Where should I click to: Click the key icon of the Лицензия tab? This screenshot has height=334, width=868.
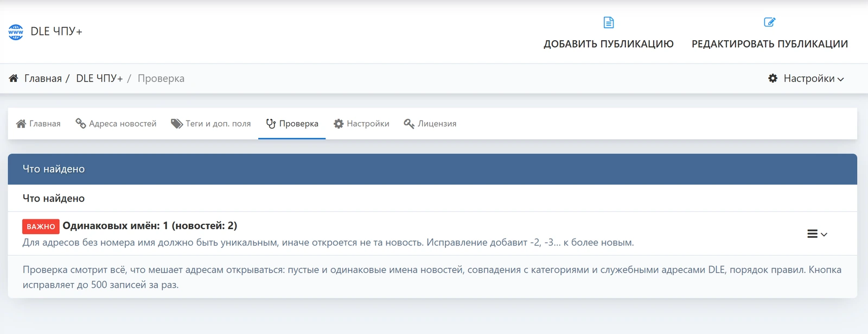pos(409,124)
